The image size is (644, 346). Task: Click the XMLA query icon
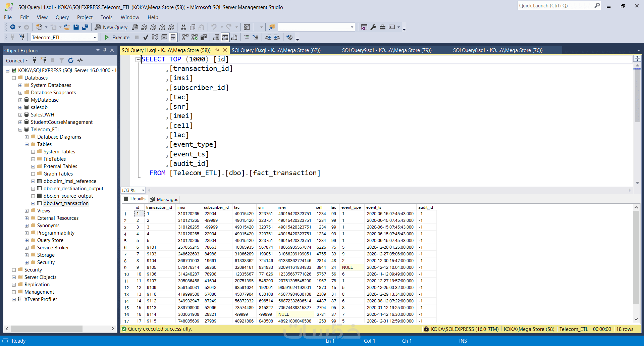(162, 27)
